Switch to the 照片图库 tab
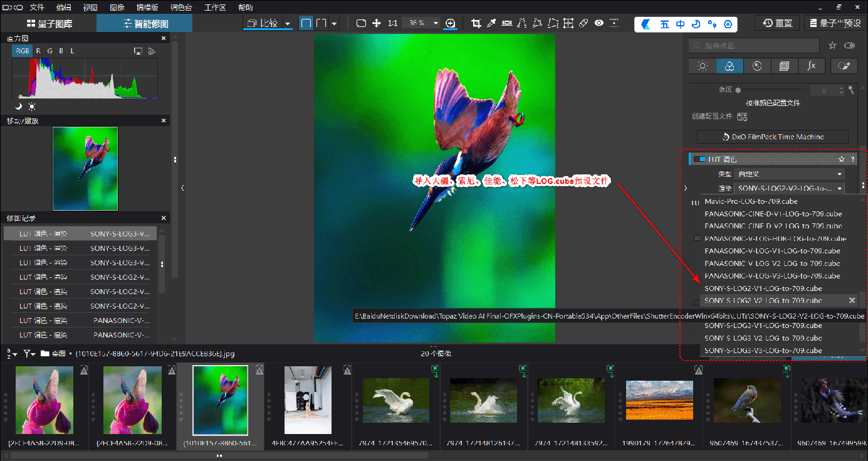 pyautogui.click(x=49, y=24)
